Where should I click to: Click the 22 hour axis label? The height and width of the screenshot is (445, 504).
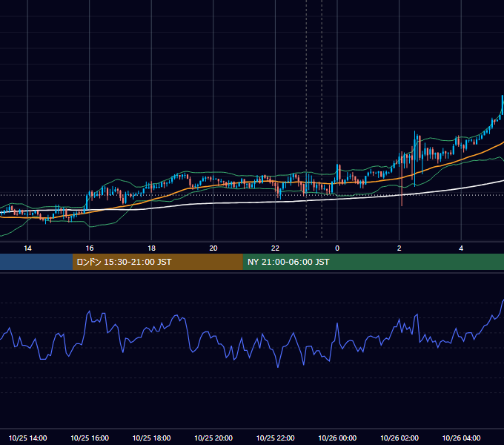pyautogui.click(x=275, y=248)
